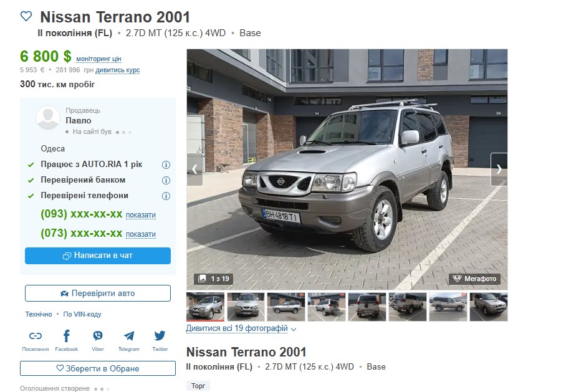The width and height of the screenshot is (566, 392).
Task: Copy link using Посилання icon
Action: [x=36, y=336]
